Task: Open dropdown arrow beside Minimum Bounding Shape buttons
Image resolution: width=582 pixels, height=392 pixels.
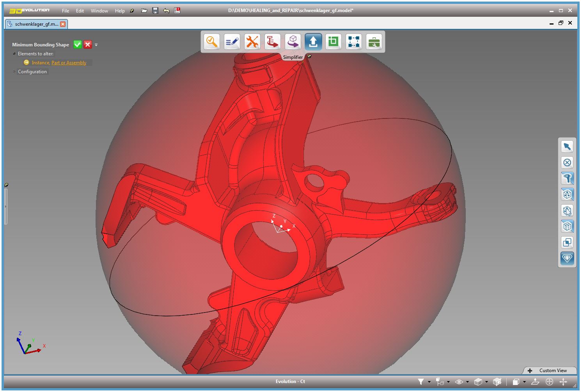Action: coord(96,45)
